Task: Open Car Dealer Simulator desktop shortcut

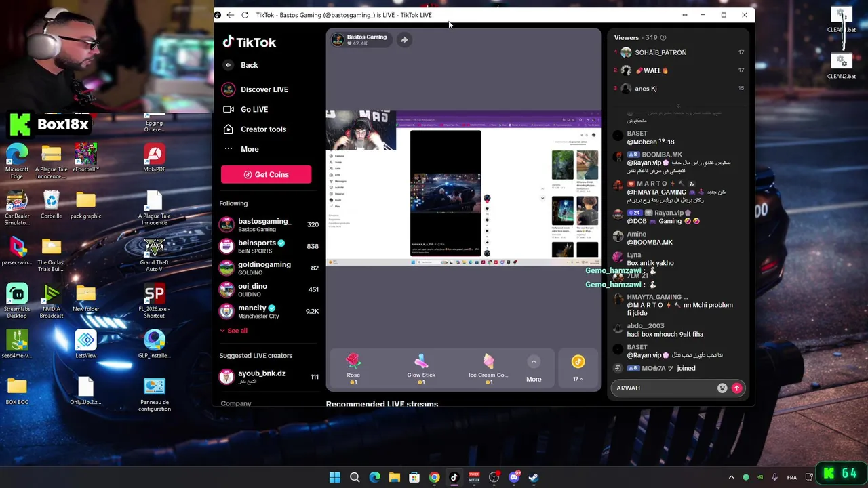Action: point(17,209)
